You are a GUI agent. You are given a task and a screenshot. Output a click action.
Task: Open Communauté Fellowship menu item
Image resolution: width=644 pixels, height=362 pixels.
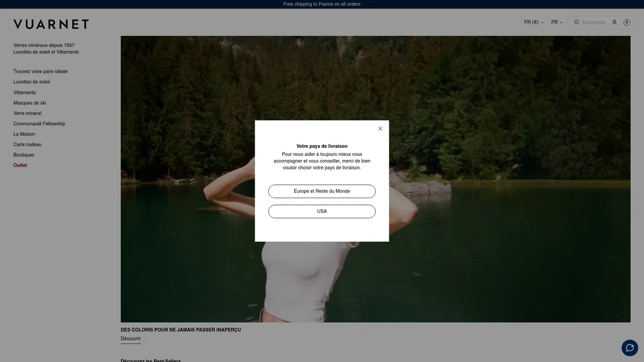pos(39,124)
